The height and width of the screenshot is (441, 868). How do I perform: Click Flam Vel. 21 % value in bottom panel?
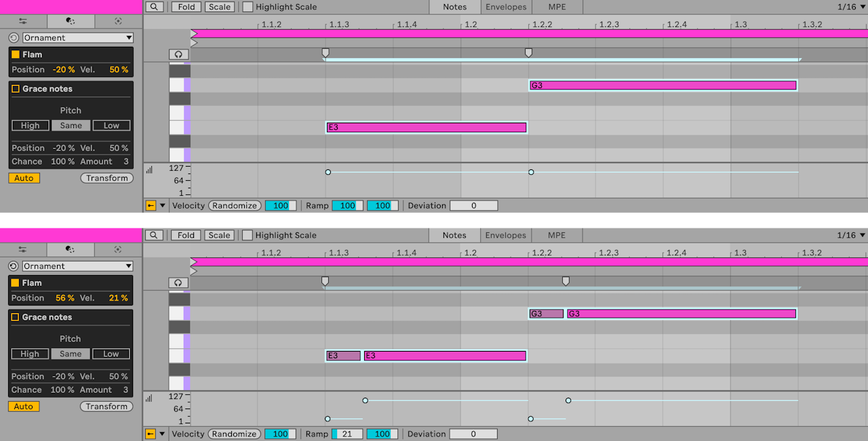[x=118, y=298]
